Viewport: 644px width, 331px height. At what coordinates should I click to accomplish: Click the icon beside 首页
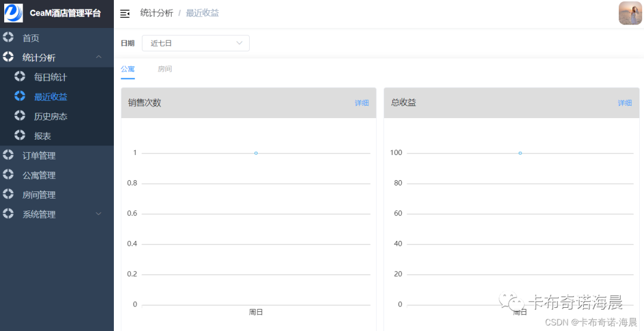point(8,38)
